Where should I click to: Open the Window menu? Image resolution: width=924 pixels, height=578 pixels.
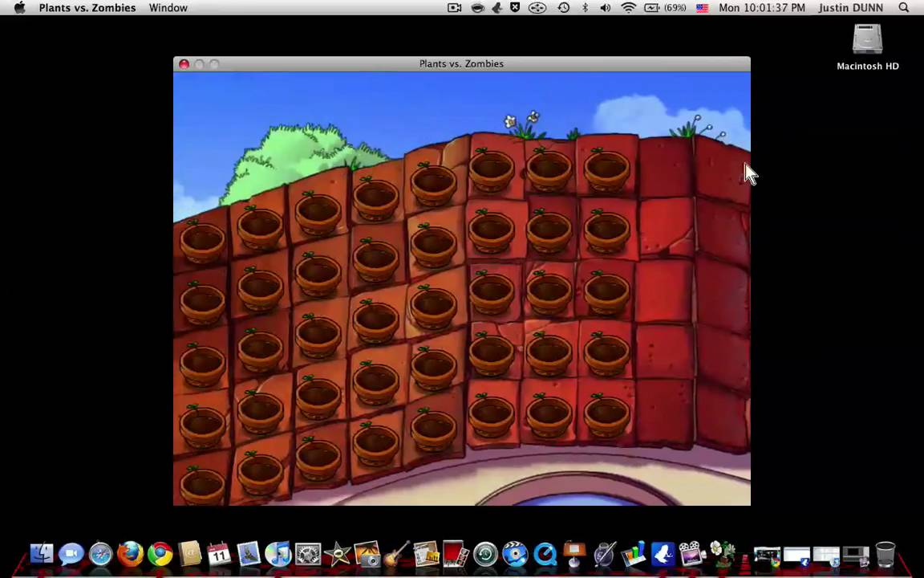coord(168,8)
